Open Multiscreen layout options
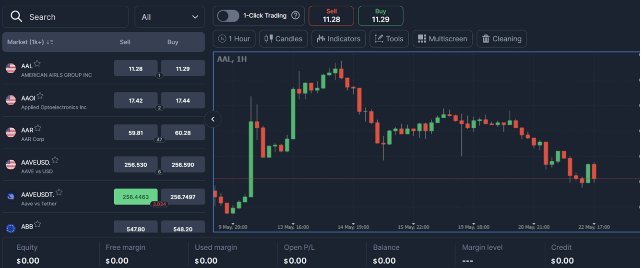This screenshot has height=268, width=644. tap(442, 39)
